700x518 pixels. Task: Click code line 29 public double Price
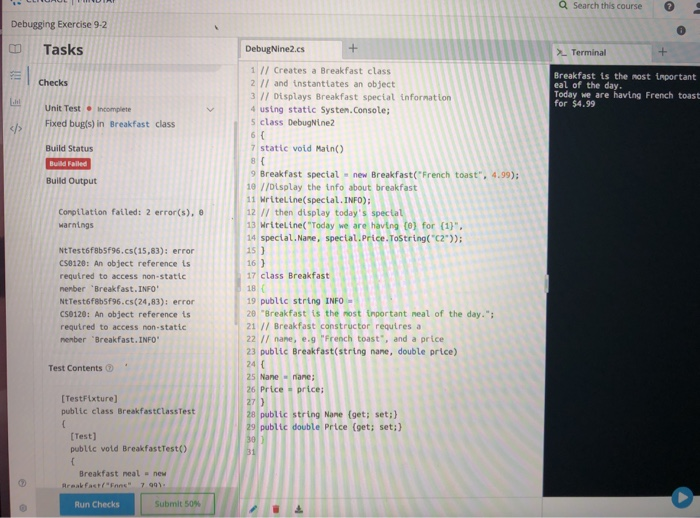[x=331, y=427]
